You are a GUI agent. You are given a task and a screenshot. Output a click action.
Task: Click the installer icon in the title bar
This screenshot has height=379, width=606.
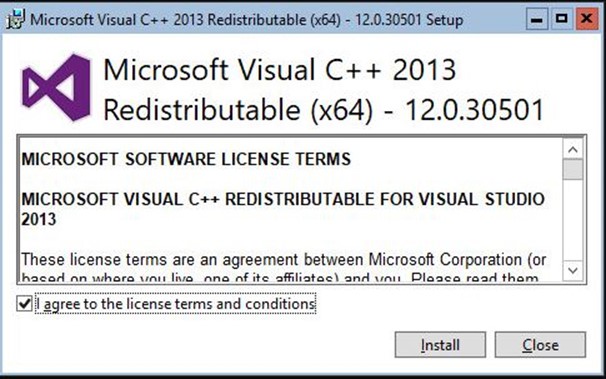tap(15, 19)
